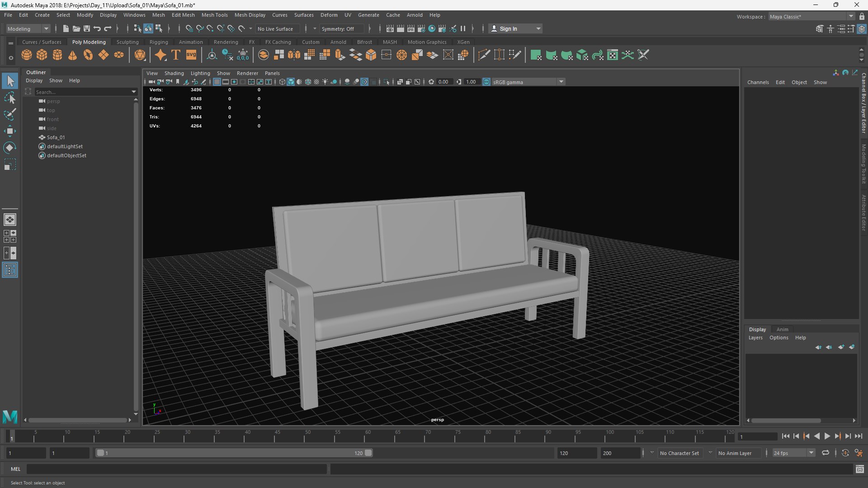This screenshot has width=868, height=488.
Task: Switch to the Sculpting shelf tab
Action: [x=127, y=42]
